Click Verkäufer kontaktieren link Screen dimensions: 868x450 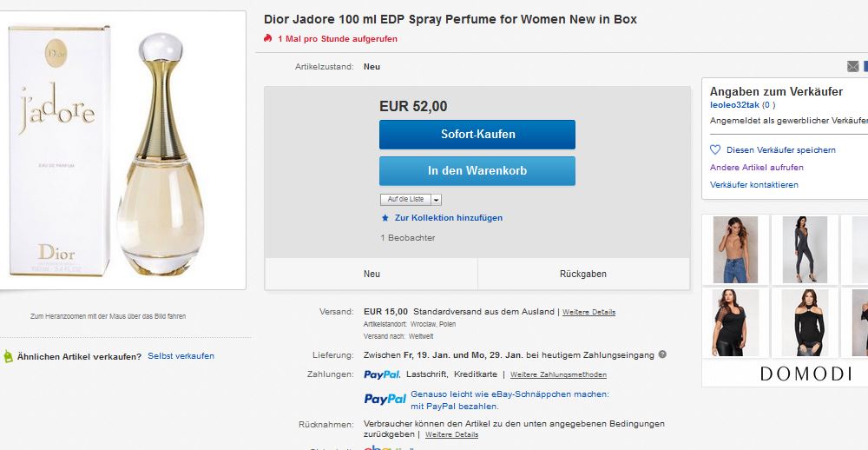click(x=754, y=184)
